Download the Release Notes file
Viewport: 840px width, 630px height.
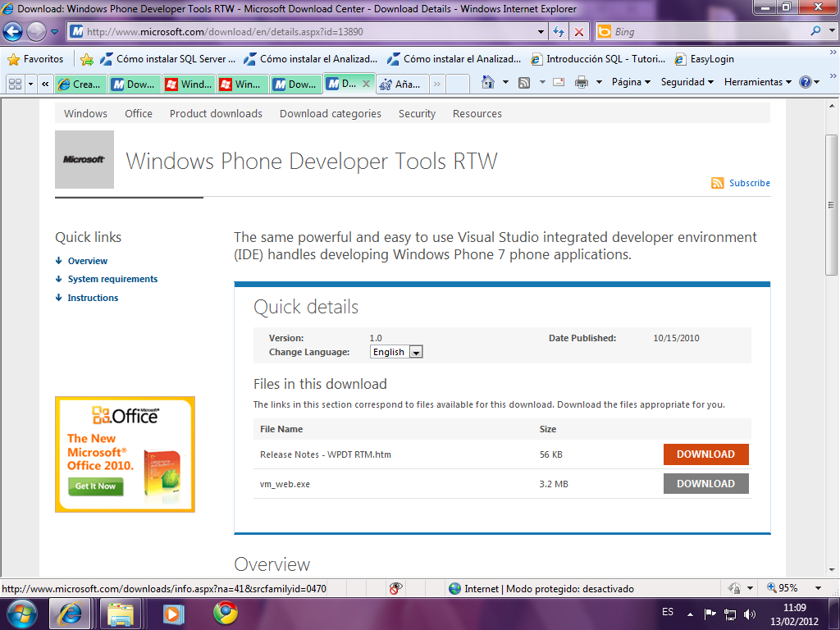click(705, 454)
